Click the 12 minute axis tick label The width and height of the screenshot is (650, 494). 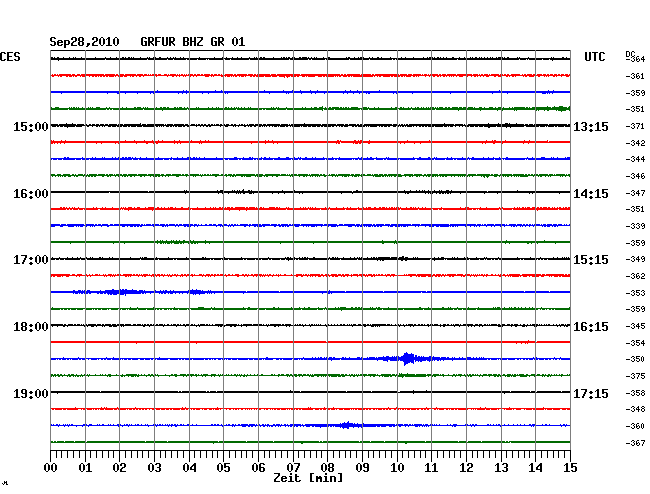pos(466,467)
